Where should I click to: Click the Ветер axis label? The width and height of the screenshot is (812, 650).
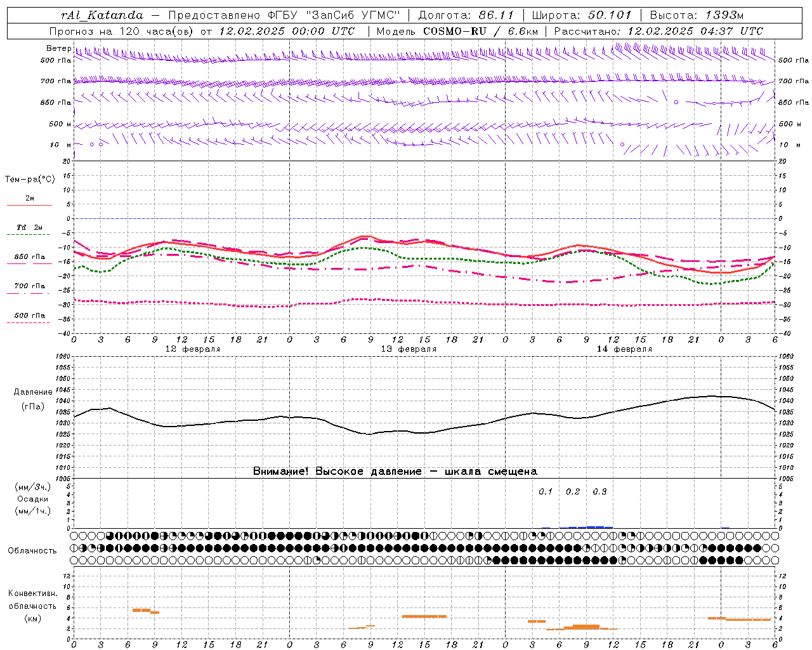[58, 48]
